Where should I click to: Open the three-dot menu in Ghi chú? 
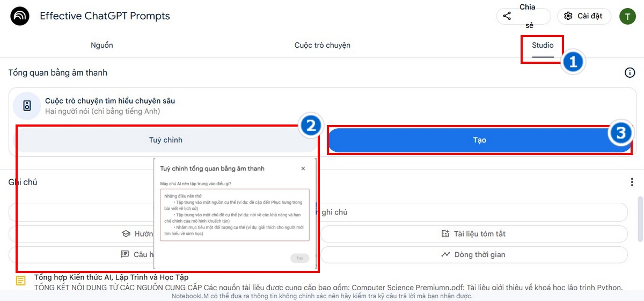point(632,182)
